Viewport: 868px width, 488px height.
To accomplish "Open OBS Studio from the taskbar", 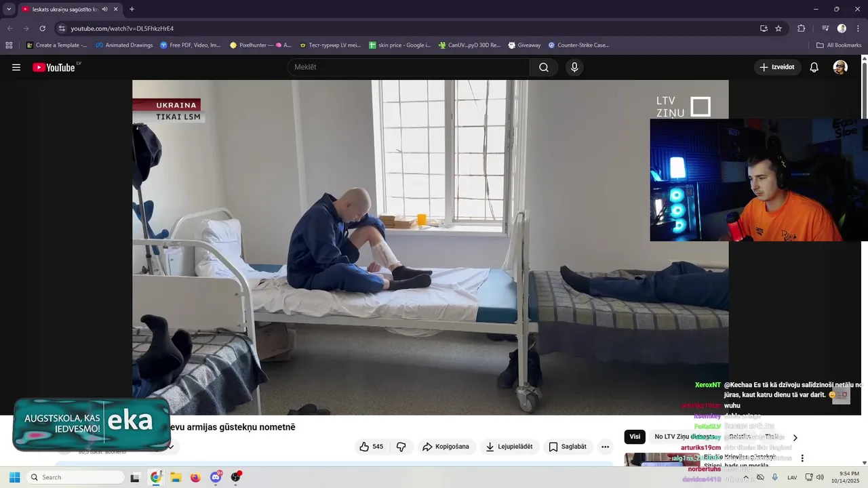I will 236,477.
